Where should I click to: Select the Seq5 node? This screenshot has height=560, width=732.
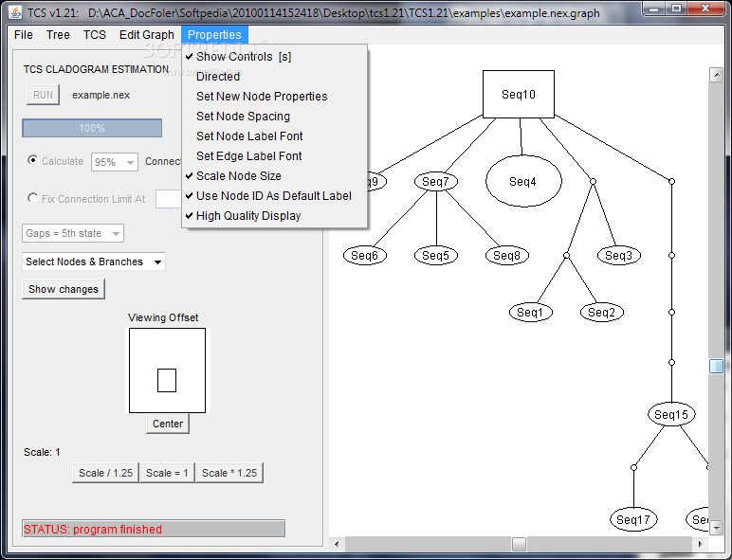pos(435,255)
